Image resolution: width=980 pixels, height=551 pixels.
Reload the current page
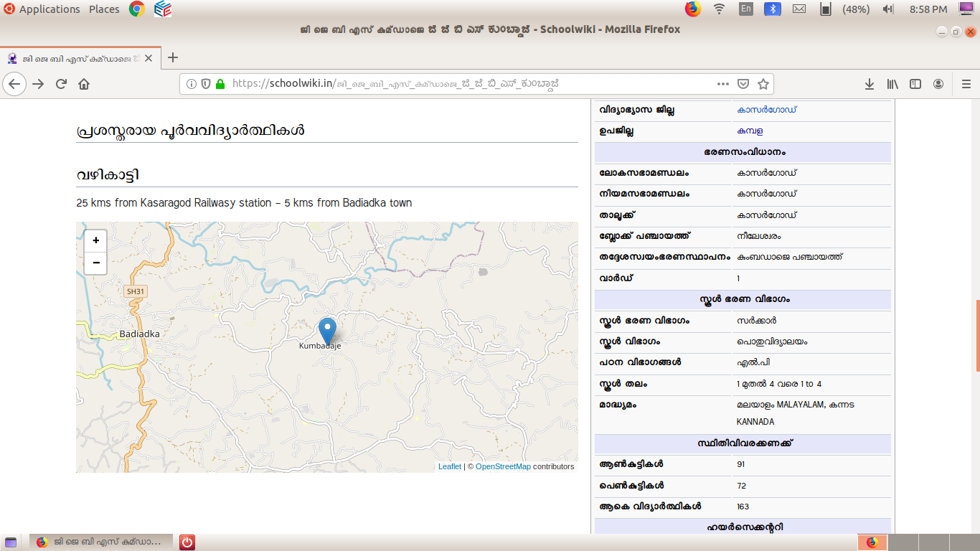62,84
